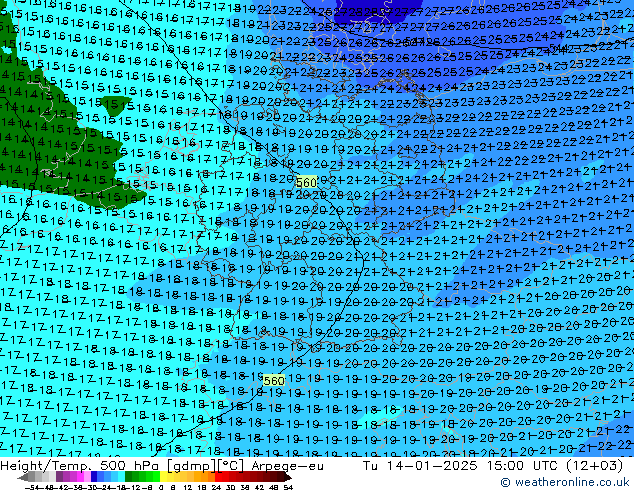The height and width of the screenshot is (490, 634).
Task: Click the 'Height/Temp.' title text
Action: [x=47, y=466]
